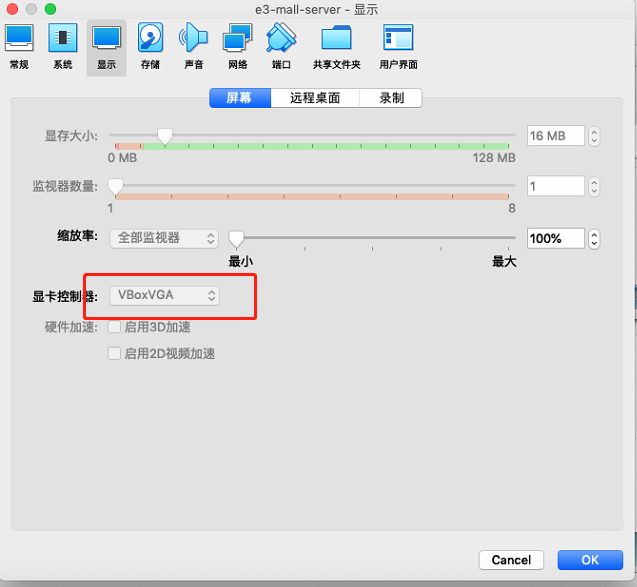Click the 监视器数量 monitor count slider handle

coord(116,186)
